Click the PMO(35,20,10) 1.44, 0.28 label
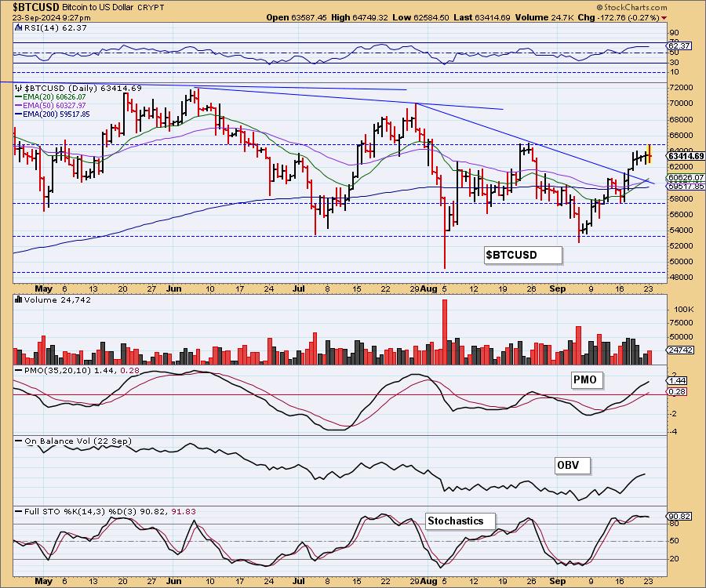Screen dimensions: 706x588 pos(82,370)
